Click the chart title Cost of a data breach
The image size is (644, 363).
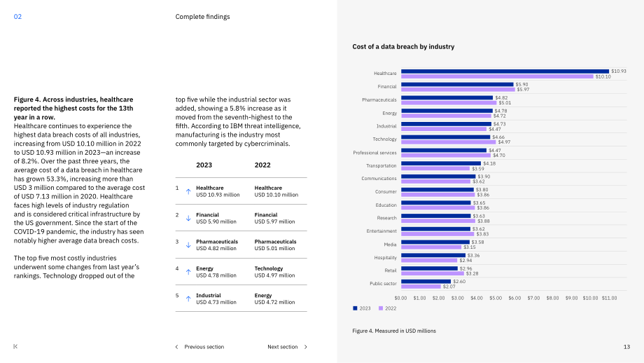[x=403, y=47]
